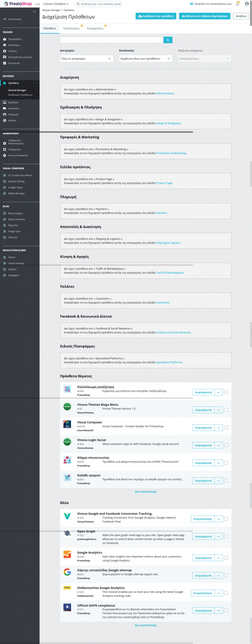The image size is (252, 644).
Task: Expand the Vinova Login Social actions arrow
Action: click(219, 445)
